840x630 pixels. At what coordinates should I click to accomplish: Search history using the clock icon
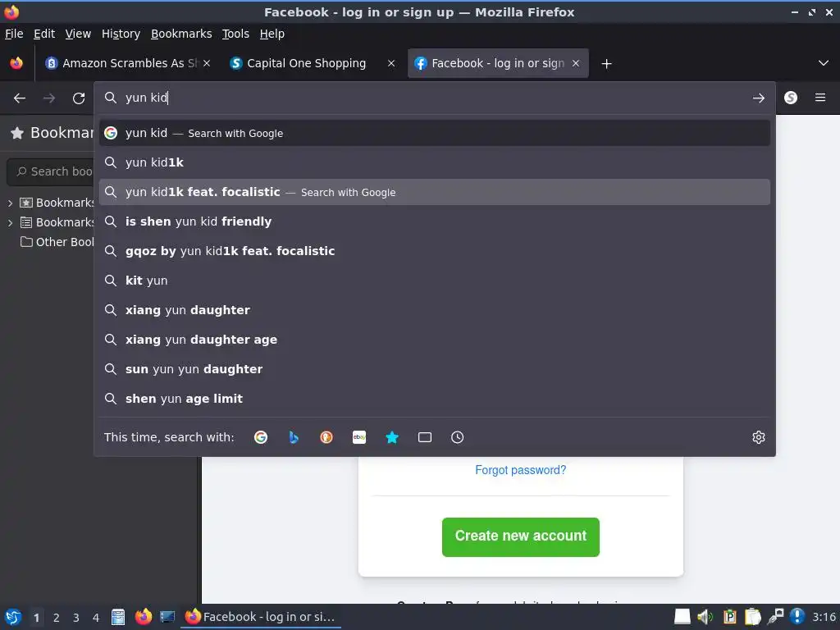(458, 437)
